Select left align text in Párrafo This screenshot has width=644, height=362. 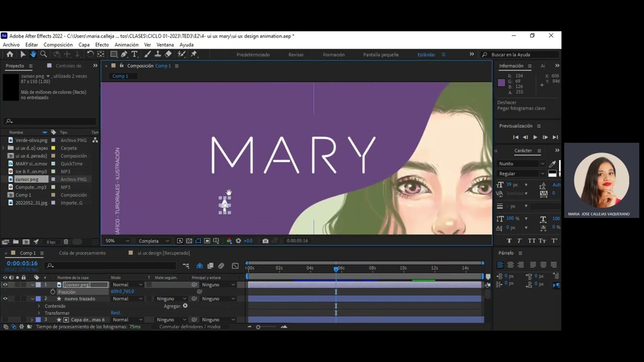[500, 265]
